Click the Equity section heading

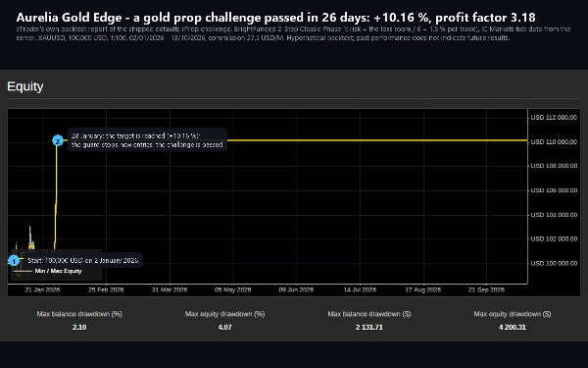(25, 86)
